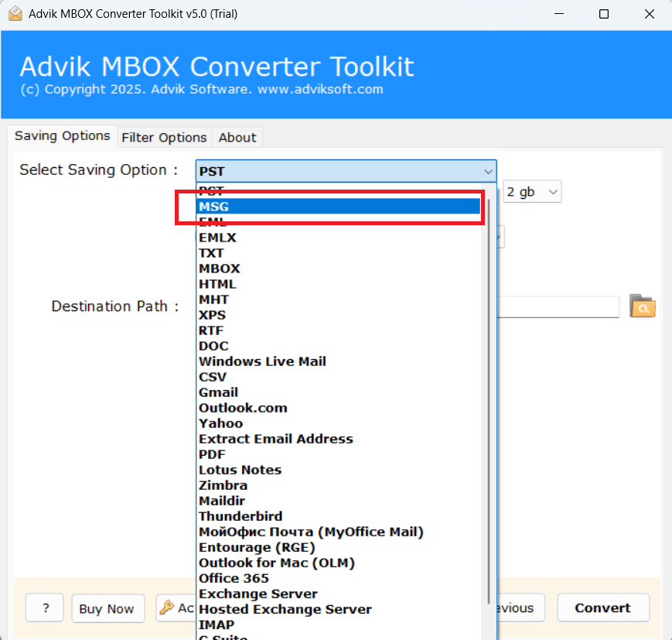
Task: Choose TXT from the saving options list
Action: (x=338, y=253)
